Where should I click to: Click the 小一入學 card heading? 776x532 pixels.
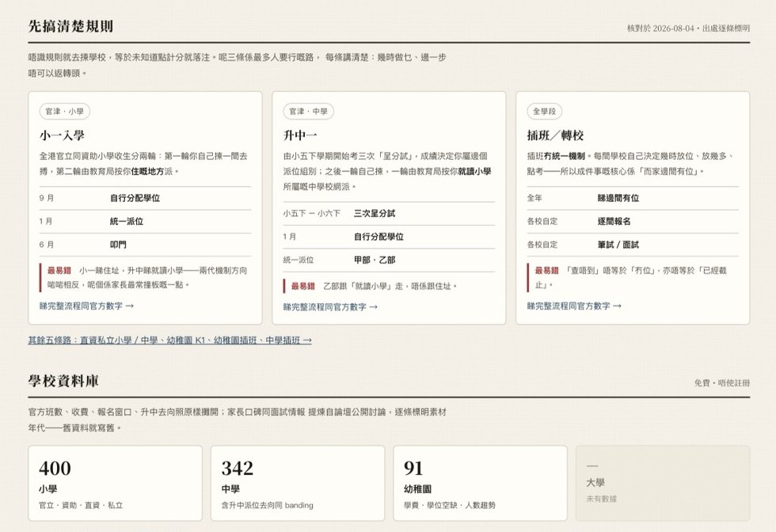point(62,135)
